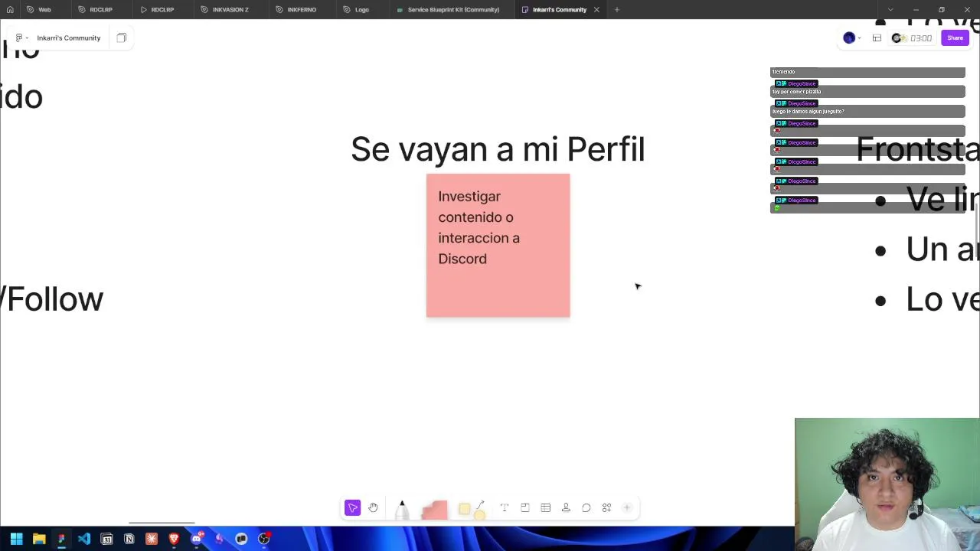Close the Inkarri's Community tab
This screenshot has height=551, width=980.
pos(596,10)
